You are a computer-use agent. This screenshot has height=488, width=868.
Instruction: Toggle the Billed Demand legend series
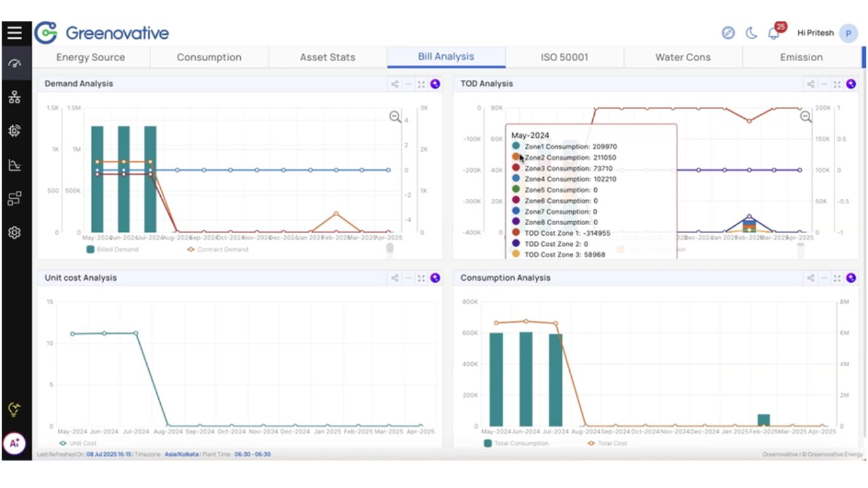(x=112, y=250)
